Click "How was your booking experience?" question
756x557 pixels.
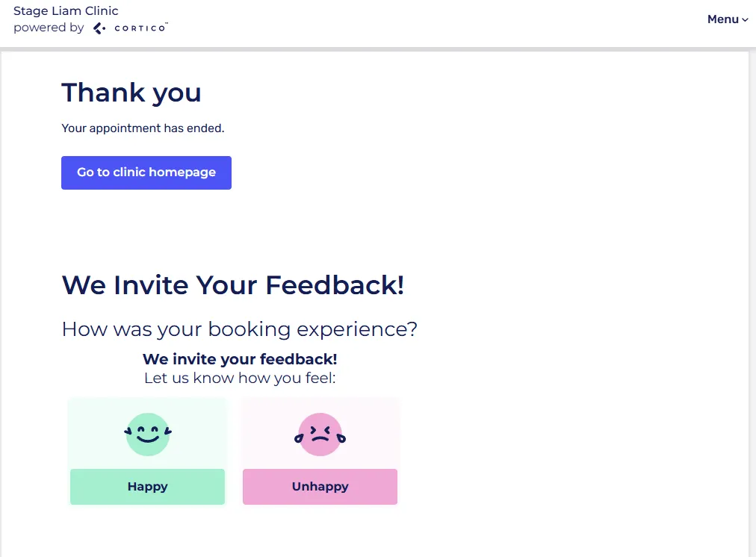tap(239, 329)
